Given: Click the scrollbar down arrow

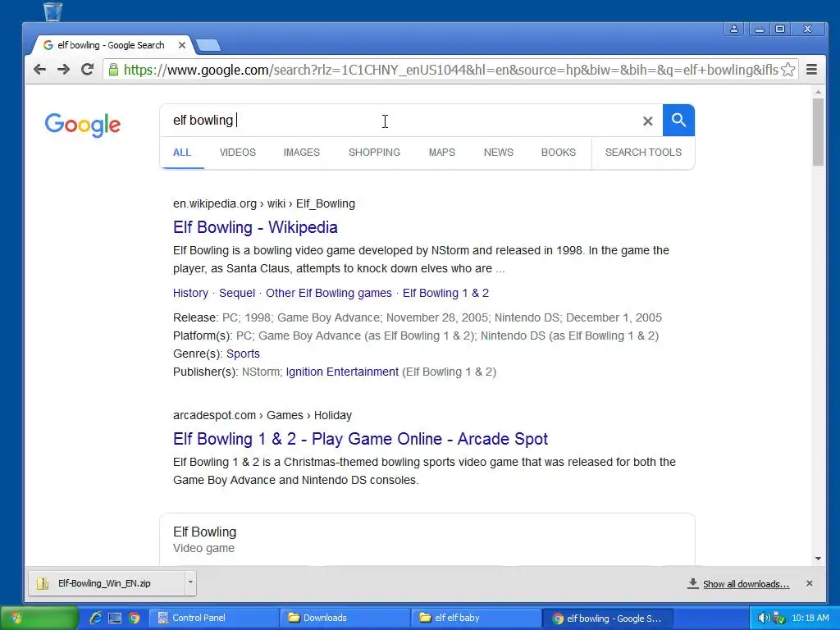Looking at the screenshot, I should point(818,558).
